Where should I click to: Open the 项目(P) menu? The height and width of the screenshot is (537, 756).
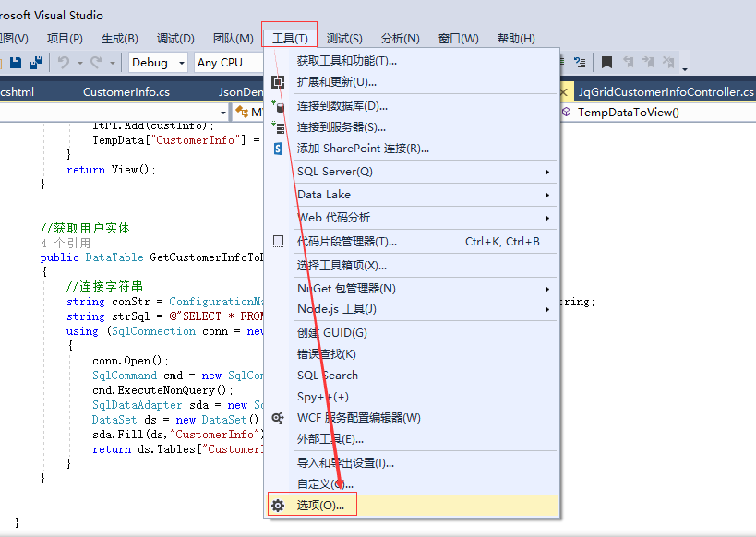(x=65, y=38)
